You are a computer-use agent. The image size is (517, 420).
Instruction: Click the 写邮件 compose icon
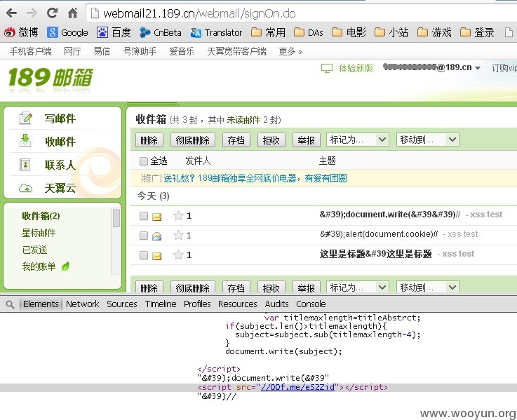[25, 118]
